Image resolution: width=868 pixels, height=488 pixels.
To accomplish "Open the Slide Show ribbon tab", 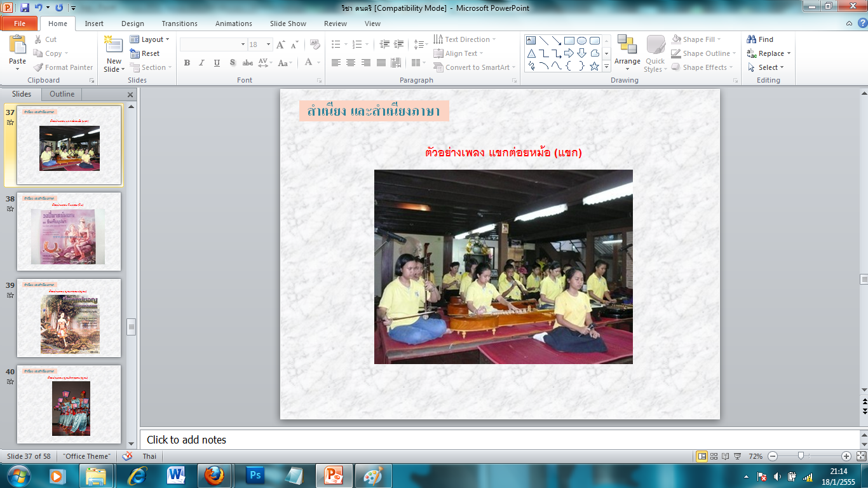I will pyautogui.click(x=288, y=24).
